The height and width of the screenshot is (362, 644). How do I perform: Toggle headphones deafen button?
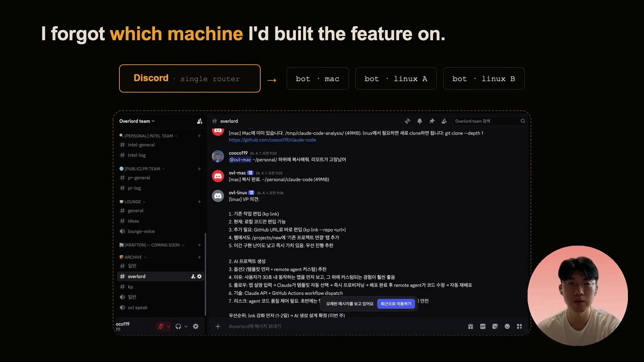pos(178,326)
